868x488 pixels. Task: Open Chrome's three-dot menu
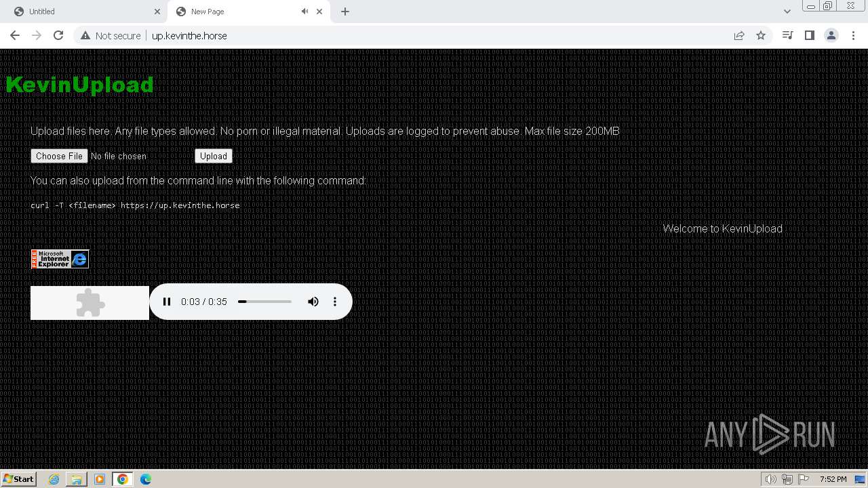[853, 35]
